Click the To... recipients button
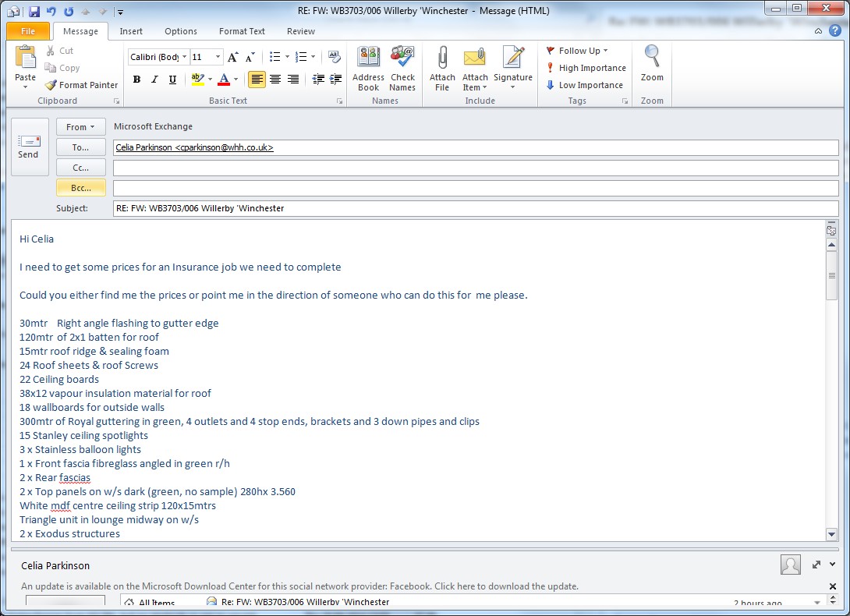Screen dimensions: 850x616 pos(81,147)
